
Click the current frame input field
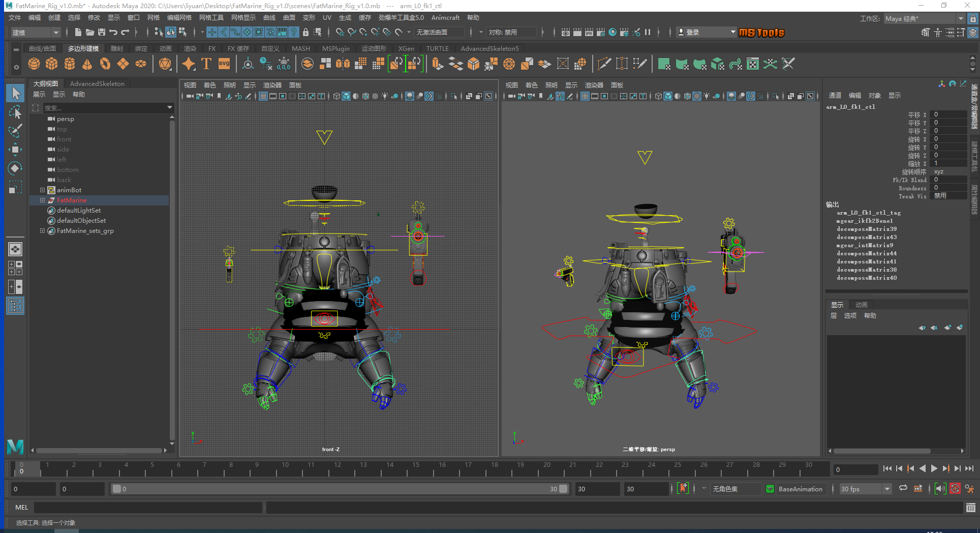(855, 469)
